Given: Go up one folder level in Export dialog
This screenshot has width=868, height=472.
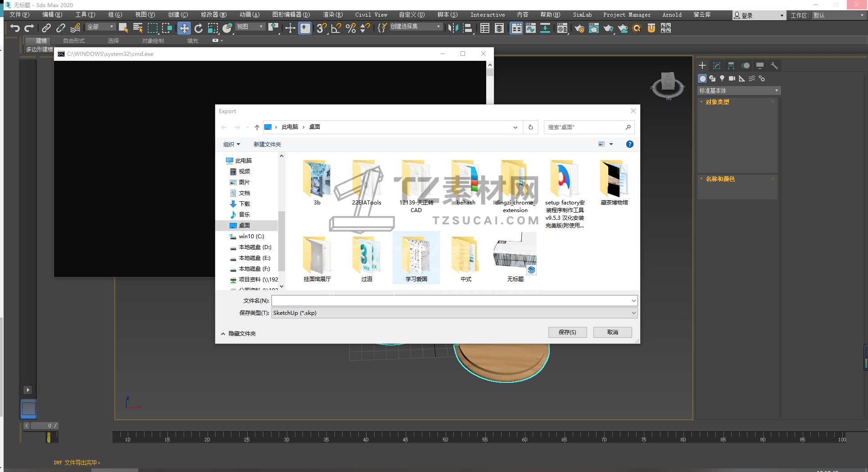Looking at the screenshot, I should pos(257,127).
